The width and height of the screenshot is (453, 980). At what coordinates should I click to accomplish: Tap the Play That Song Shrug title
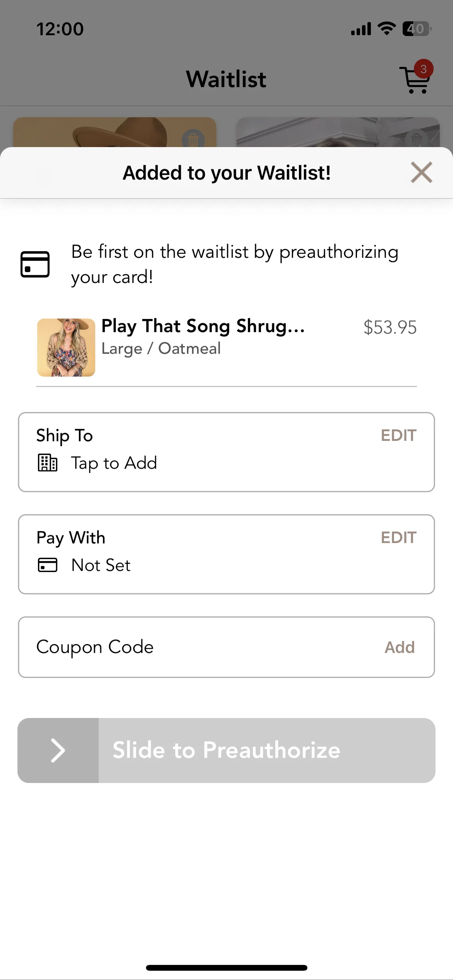pyautogui.click(x=203, y=326)
